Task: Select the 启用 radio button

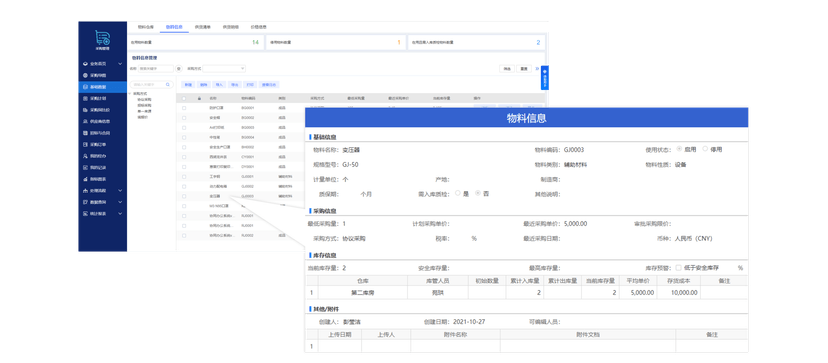Action: (x=679, y=149)
